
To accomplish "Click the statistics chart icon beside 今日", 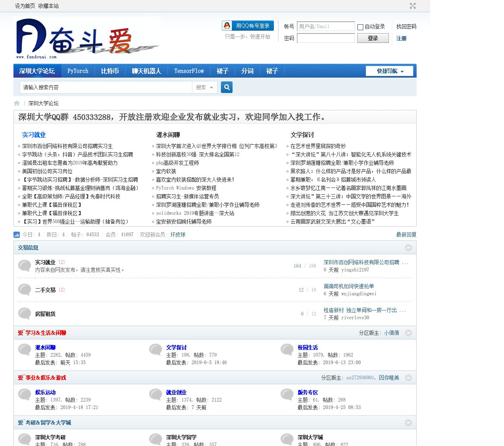I will 17,235.
